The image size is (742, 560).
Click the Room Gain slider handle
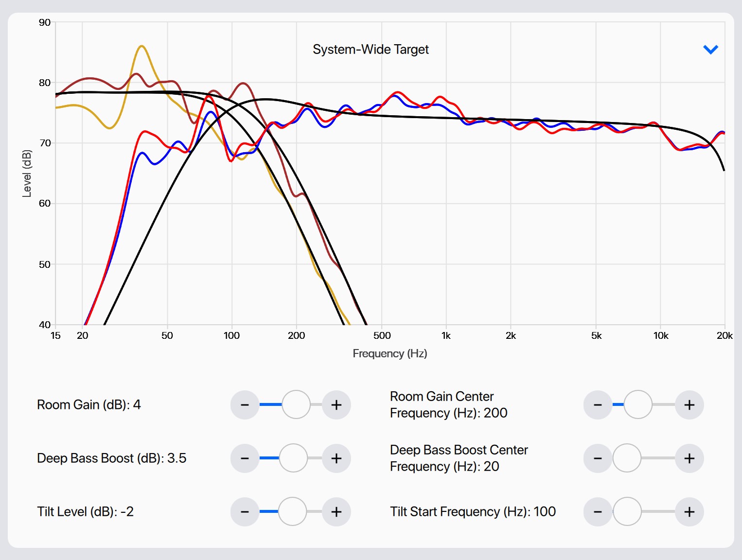tap(296, 404)
